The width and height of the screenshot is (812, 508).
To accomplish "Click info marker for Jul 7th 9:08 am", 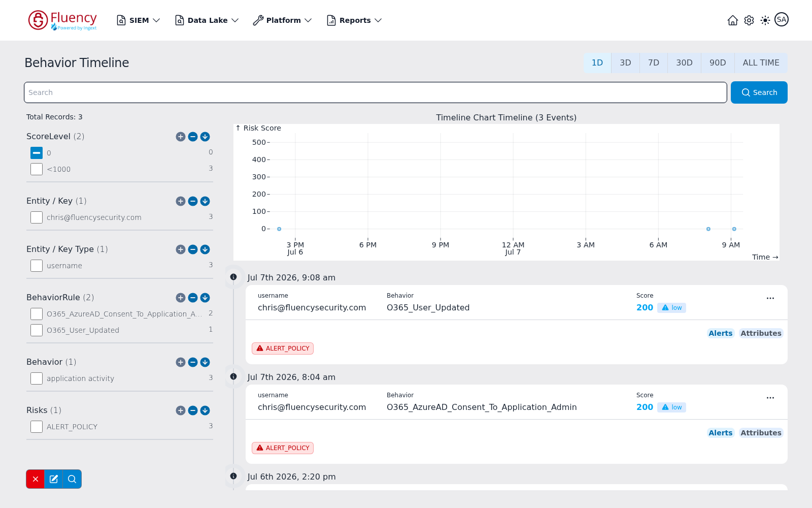I will click(x=233, y=277).
